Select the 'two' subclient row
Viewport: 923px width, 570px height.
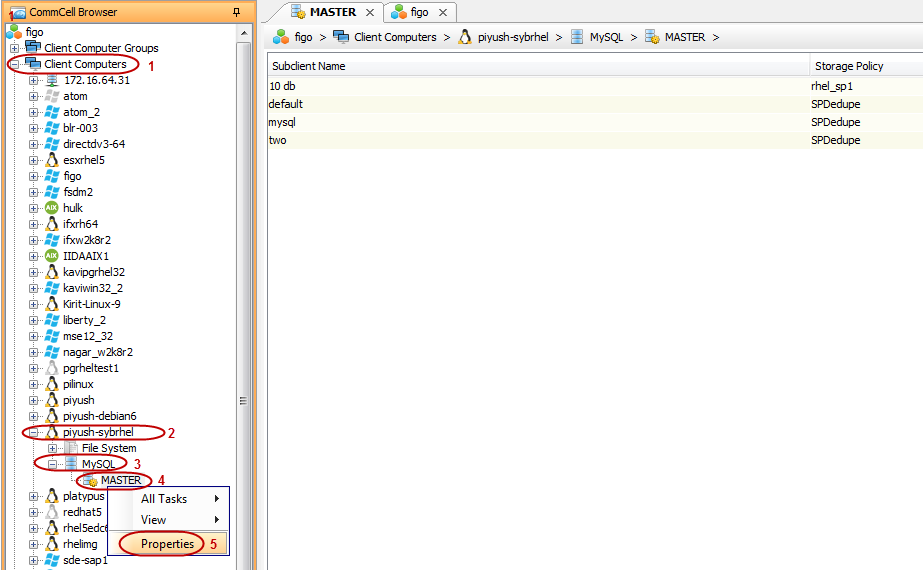click(x=595, y=140)
